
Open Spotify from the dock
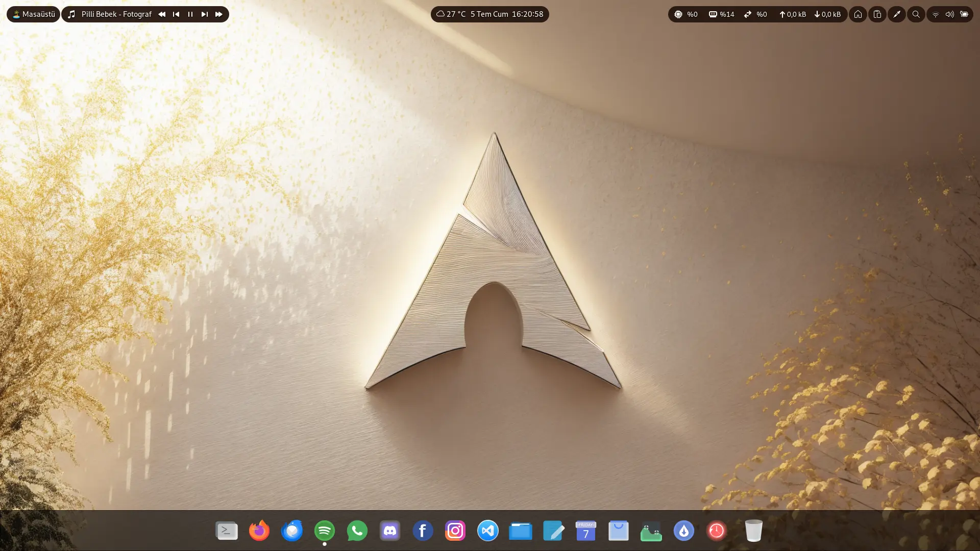325,531
